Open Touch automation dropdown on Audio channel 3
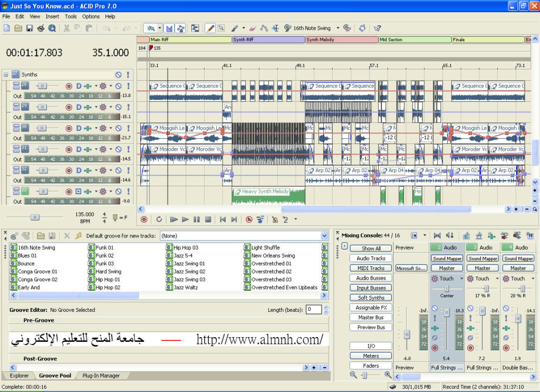540x392 pixels. (497, 279)
